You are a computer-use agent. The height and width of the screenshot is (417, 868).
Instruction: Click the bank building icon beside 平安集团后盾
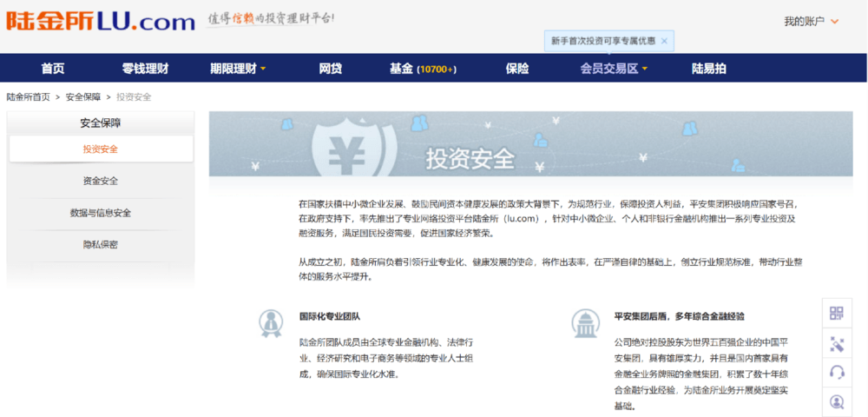(x=584, y=323)
